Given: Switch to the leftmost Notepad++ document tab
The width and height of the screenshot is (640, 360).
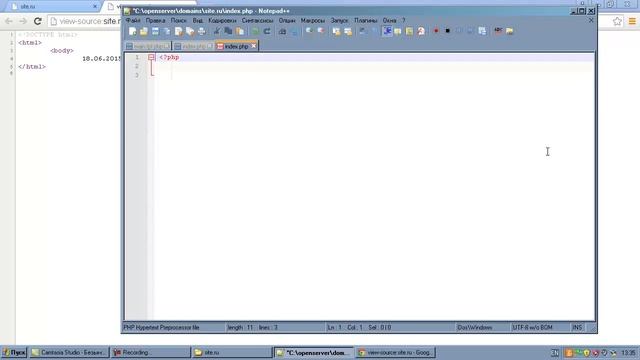Looking at the screenshot, I should pos(149,47).
